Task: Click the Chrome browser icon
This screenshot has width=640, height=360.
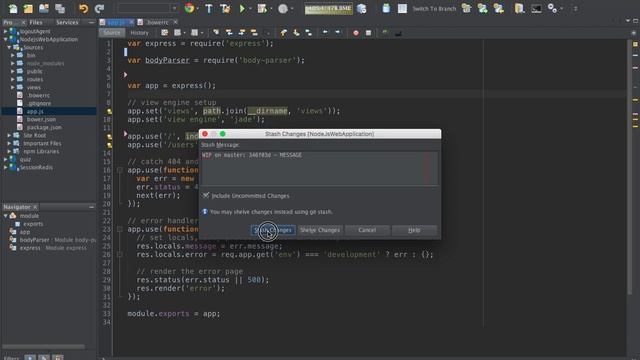Action: click(189, 8)
